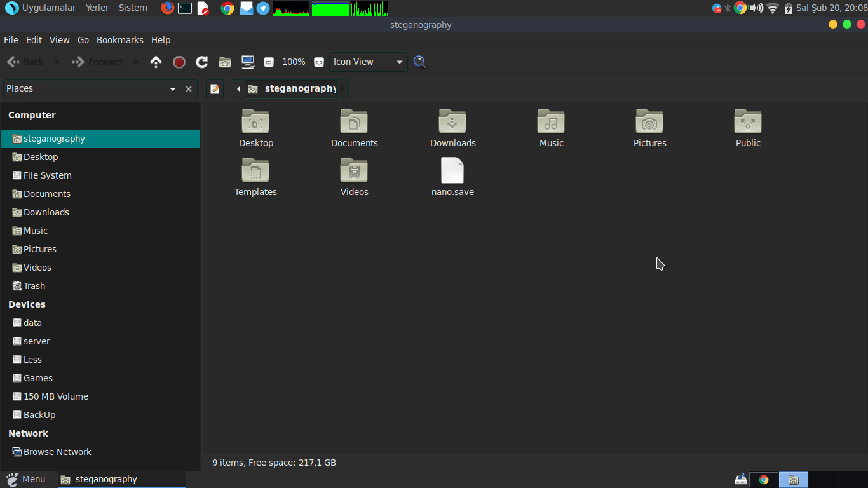868x488 pixels.
Task: Zoom out with the minus icon
Action: pyautogui.click(x=269, y=62)
